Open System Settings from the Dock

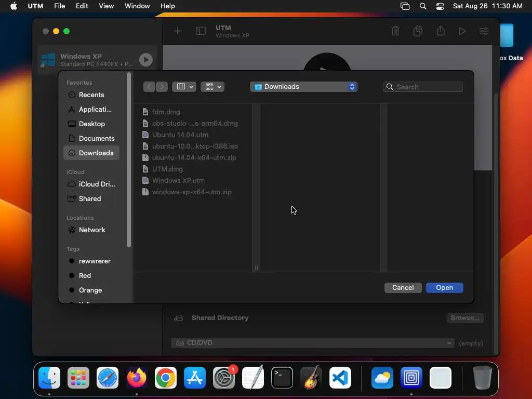coord(224,378)
